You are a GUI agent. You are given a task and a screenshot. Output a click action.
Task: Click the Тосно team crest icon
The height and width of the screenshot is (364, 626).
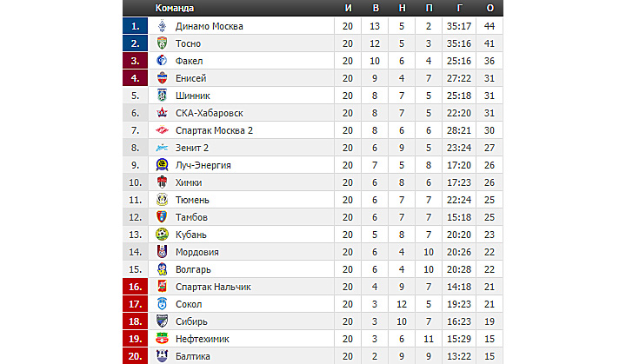tap(162, 43)
